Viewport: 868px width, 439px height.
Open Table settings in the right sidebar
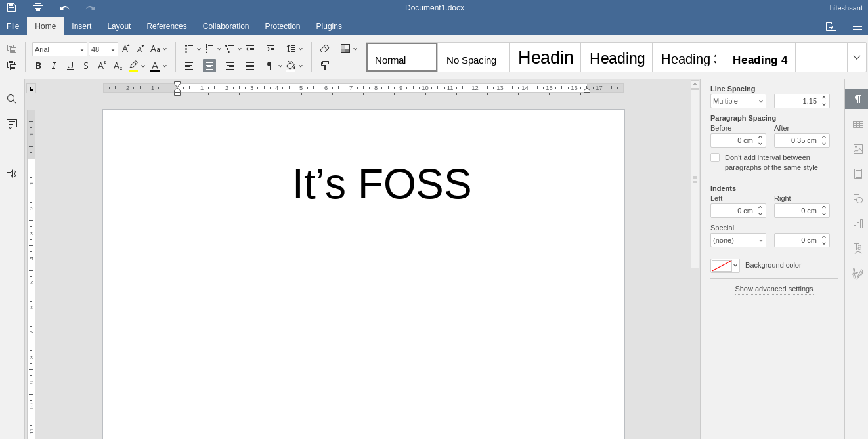tap(857, 124)
